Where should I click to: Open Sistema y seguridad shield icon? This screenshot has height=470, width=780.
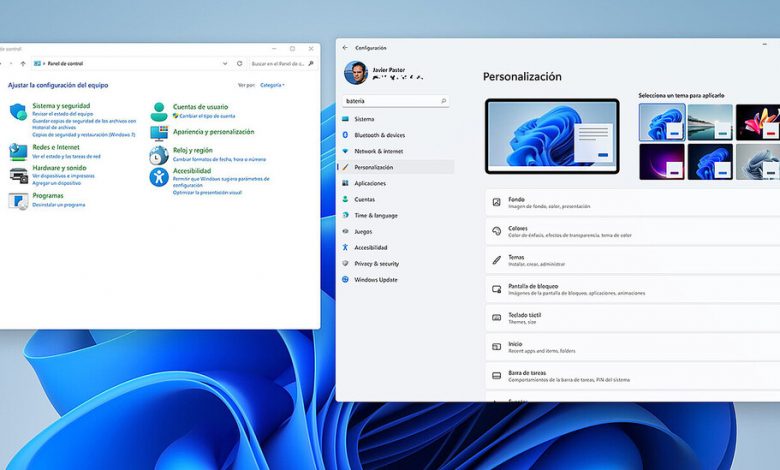(x=18, y=112)
